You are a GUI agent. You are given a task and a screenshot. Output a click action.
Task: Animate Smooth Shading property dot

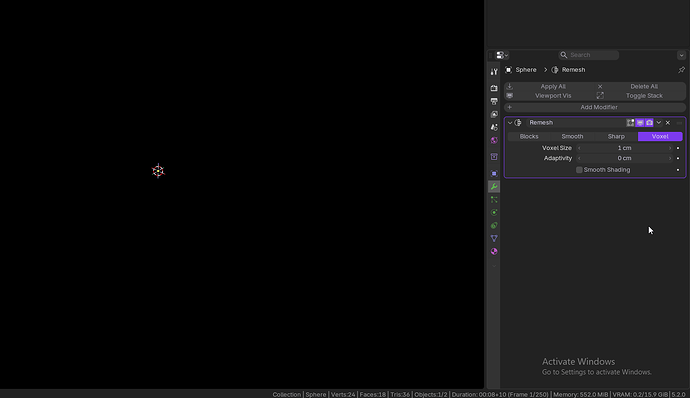[x=678, y=170]
